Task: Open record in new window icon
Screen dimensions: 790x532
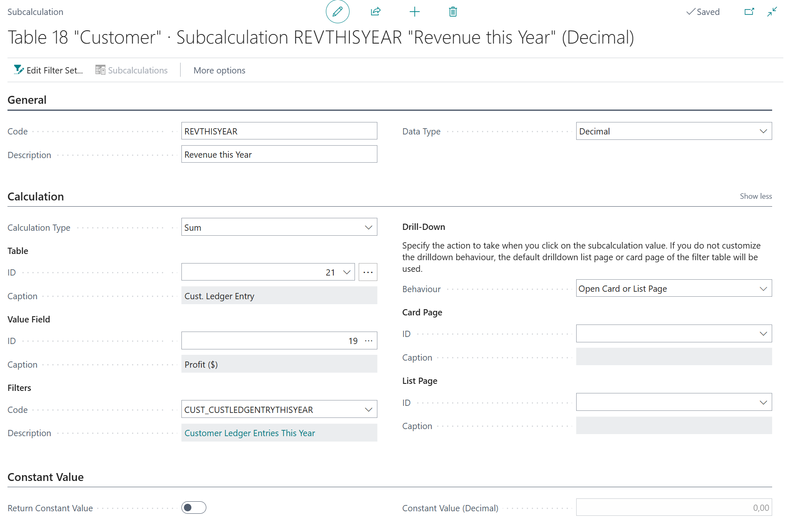Action: tap(749, 12)
